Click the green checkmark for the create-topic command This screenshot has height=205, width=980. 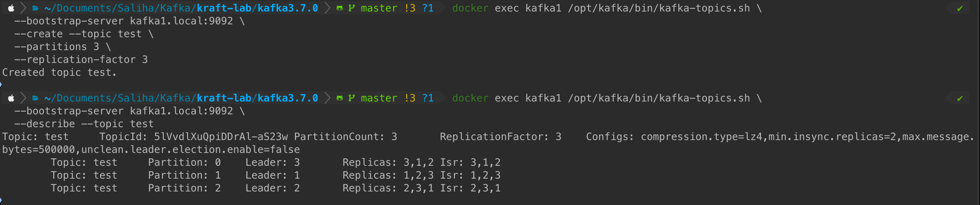[959, 8]
